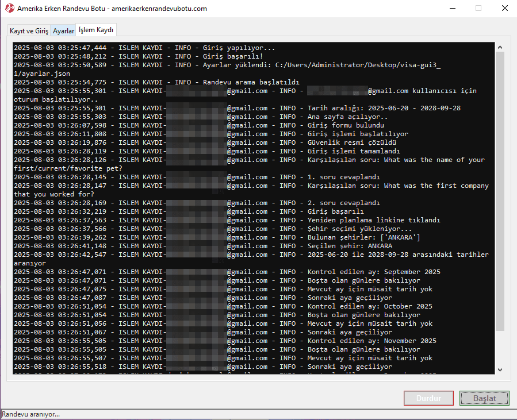517x420 pixels.
Task: Click the Başlat button
Action: 484,398
